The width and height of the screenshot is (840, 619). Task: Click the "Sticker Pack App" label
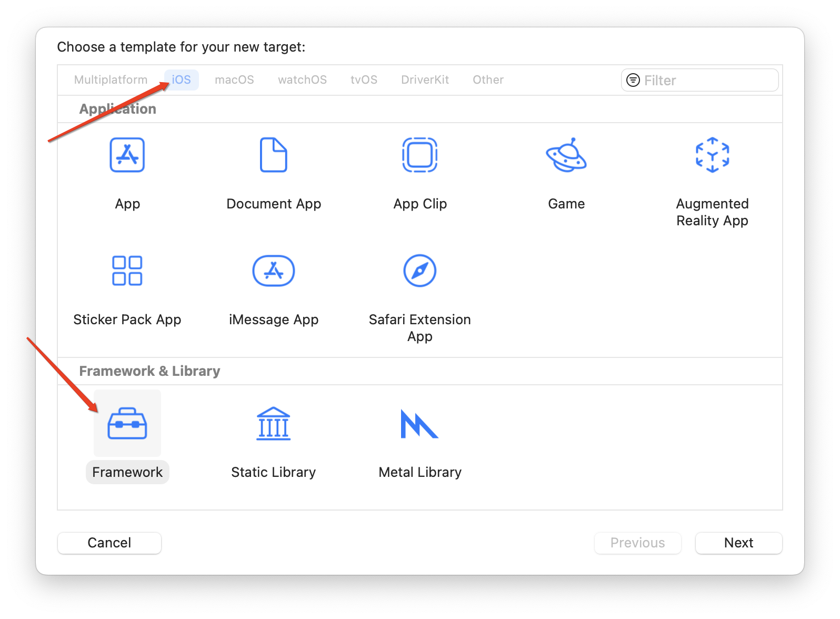click(x=127, y=320)
